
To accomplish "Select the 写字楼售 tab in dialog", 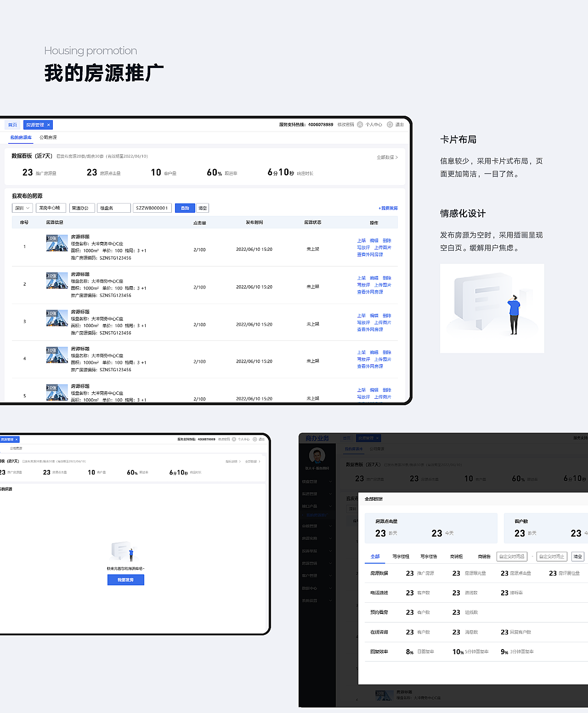I will [x=429, y=557].
